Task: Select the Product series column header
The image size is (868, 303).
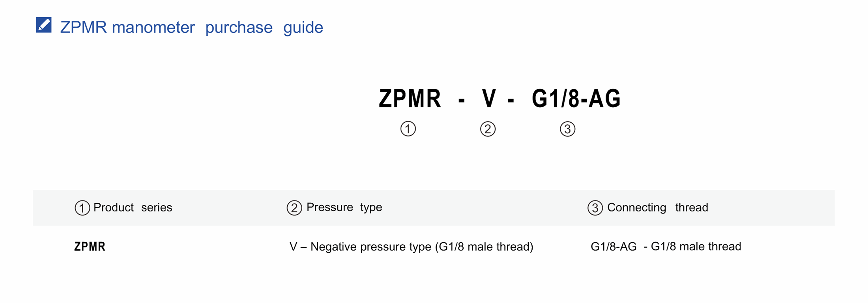Action: [x=133, y=208]
